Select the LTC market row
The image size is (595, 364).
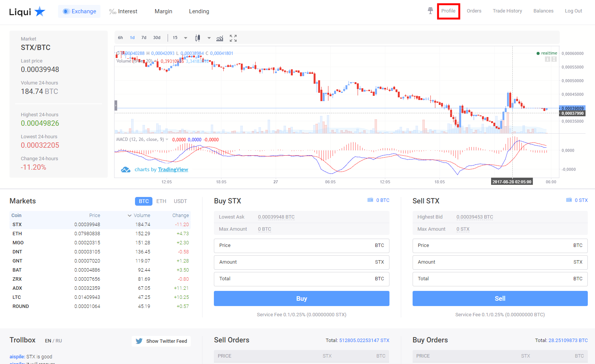click(x=100, y=297)
